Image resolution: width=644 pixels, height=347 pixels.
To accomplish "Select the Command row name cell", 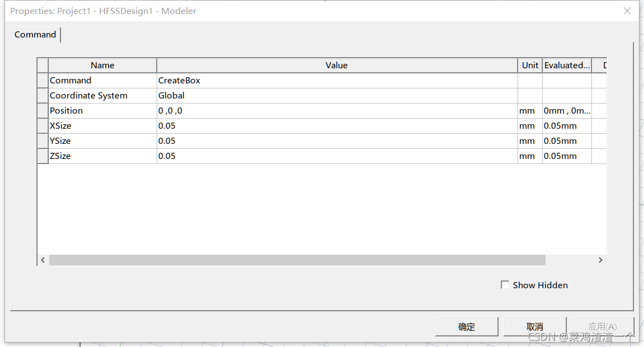I will 102,81.
